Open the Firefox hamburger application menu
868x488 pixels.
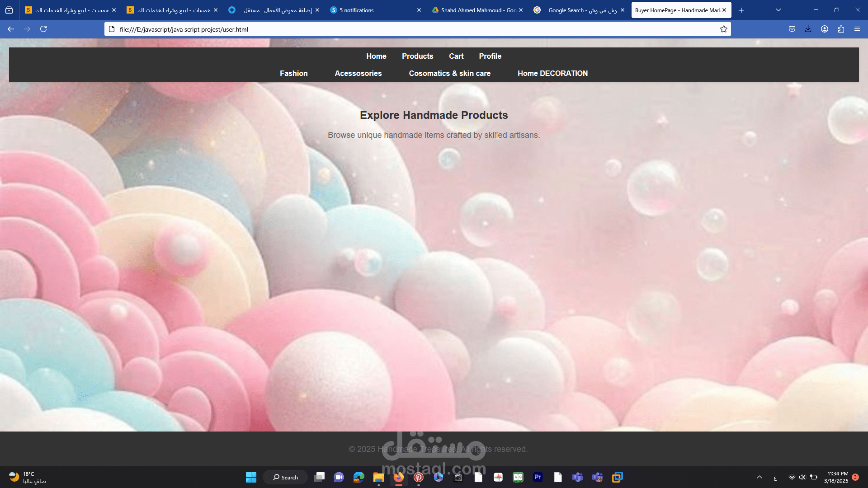pyautogui.click(x=857, y=29)
